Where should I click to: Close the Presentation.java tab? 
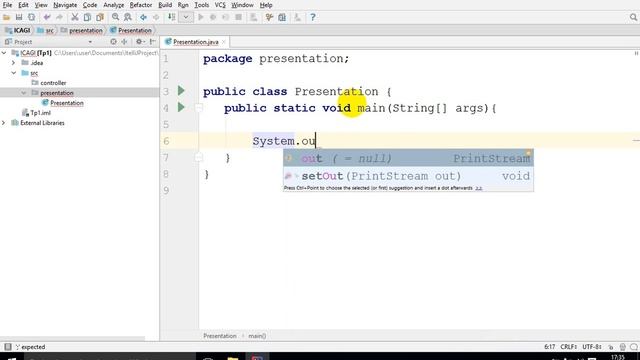point(223,42)
